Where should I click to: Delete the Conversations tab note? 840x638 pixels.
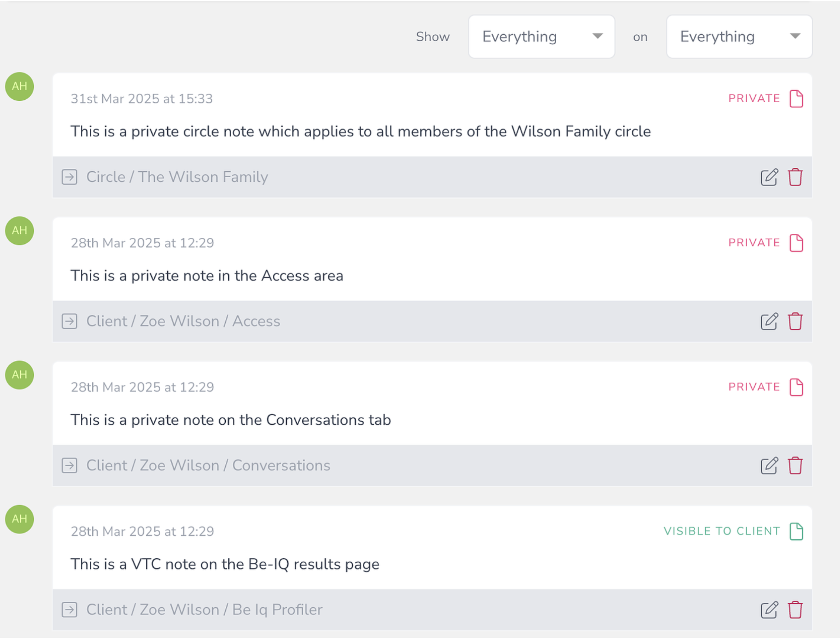click(x=795, y=466)
